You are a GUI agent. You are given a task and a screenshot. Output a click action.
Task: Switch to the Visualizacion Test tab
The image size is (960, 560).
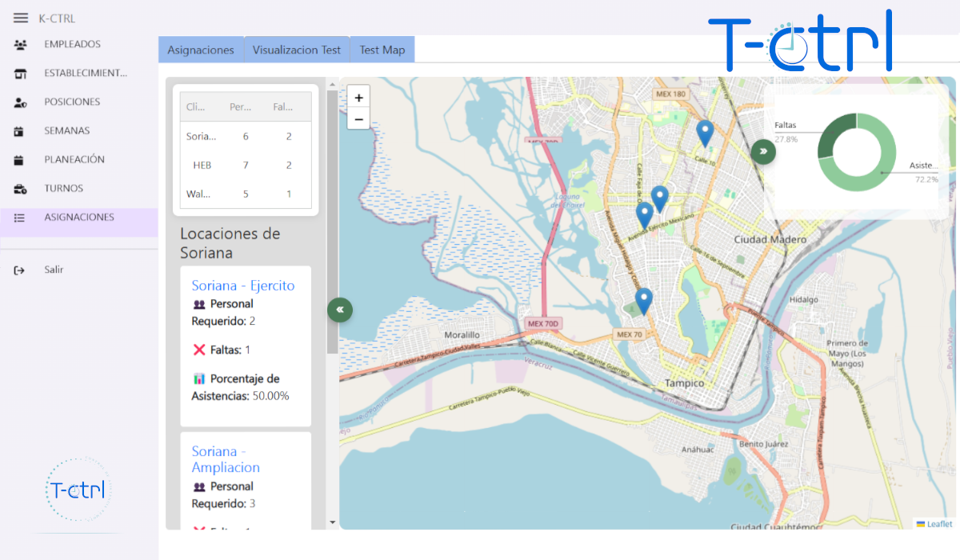coord(297,50)
